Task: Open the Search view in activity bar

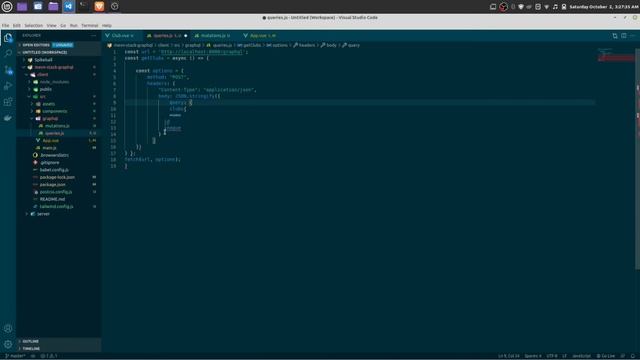Action: [8, 53]
